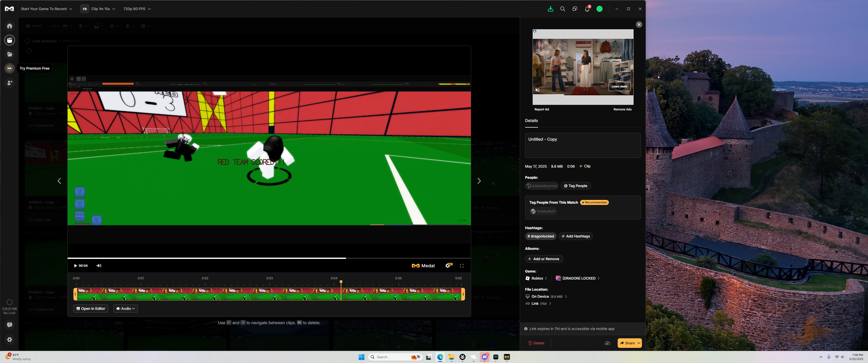Open the Roblox game link
This screenshot has height=363, width=868.
[x=536, y=278]
